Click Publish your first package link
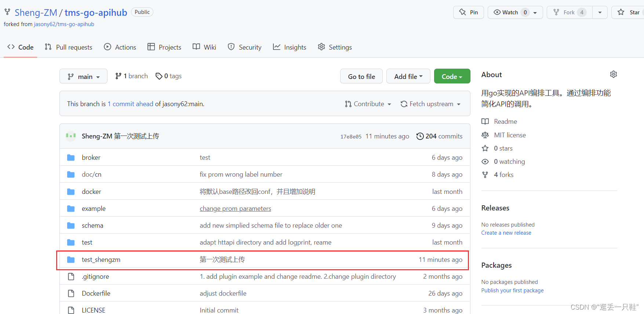 tap(513, 290)
